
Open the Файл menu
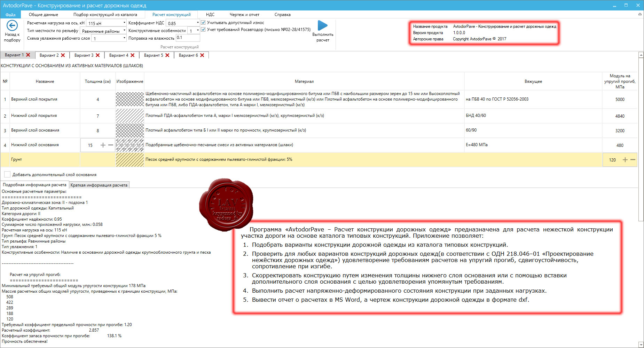click(x=10, y=15)
